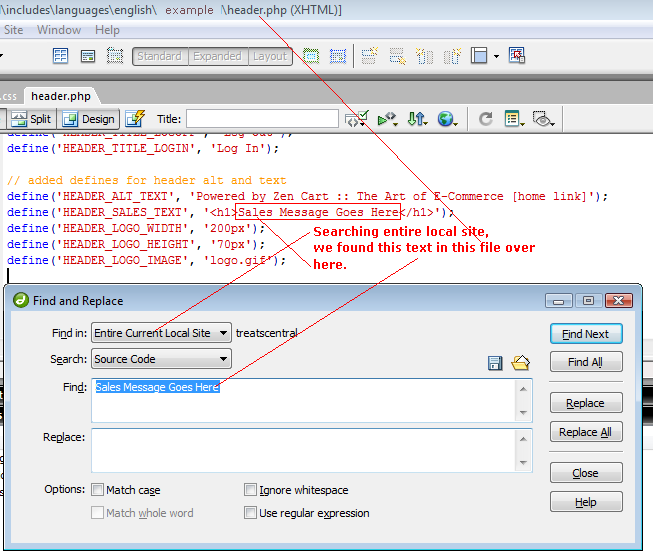The height and width of the screenshot is (557, 653).
Task: Open the Validate Markup icon
Action: coord(356,119)
